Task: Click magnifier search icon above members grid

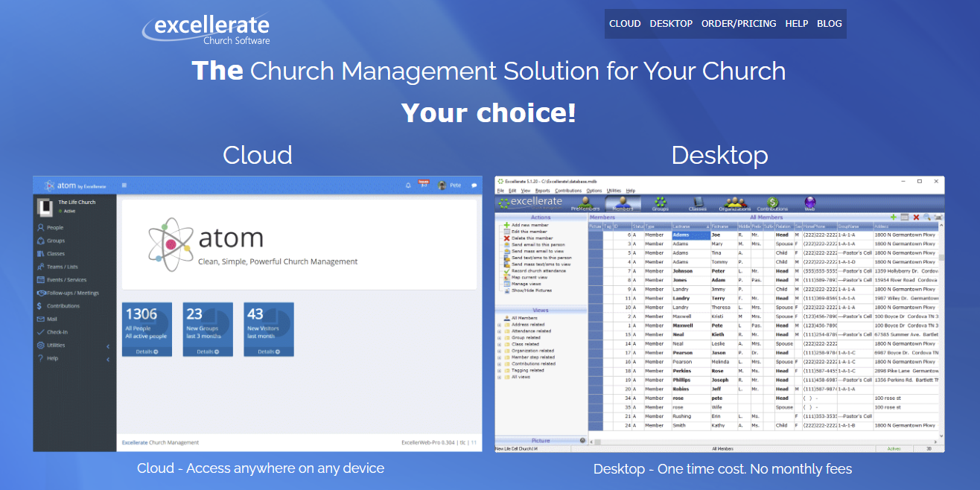Action: (x=927, y=217)
